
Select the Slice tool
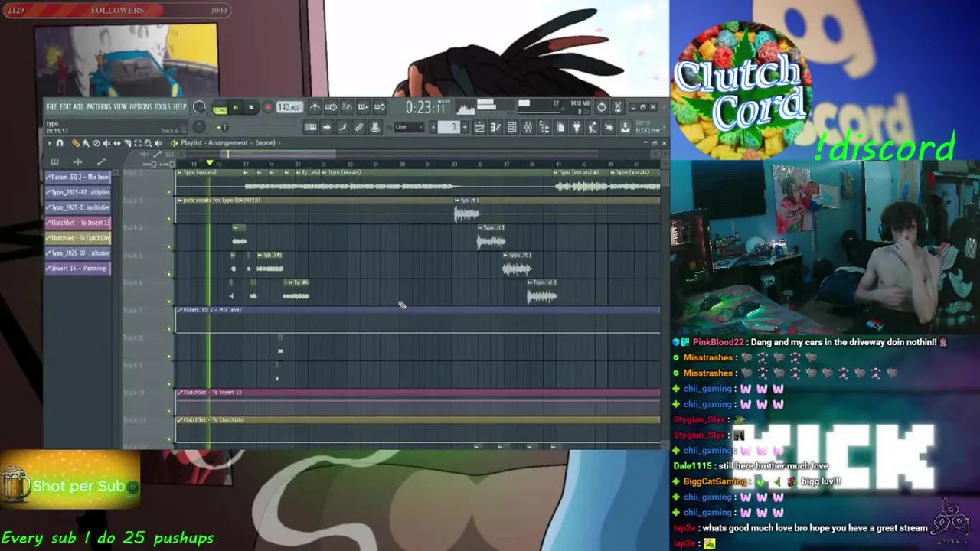127,143
